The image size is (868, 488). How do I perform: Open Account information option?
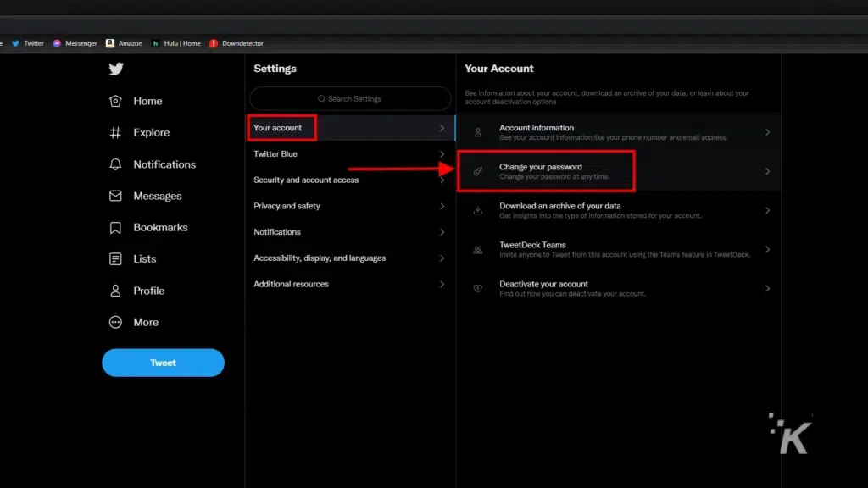pos(619,132)
